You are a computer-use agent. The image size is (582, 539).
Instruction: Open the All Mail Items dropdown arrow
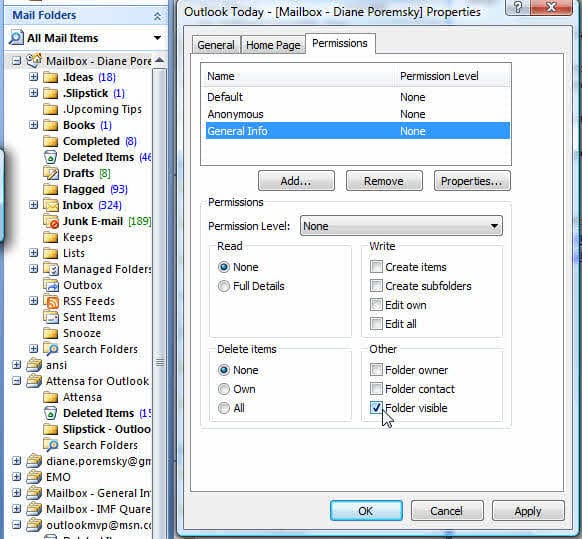(x=157, y=38)
